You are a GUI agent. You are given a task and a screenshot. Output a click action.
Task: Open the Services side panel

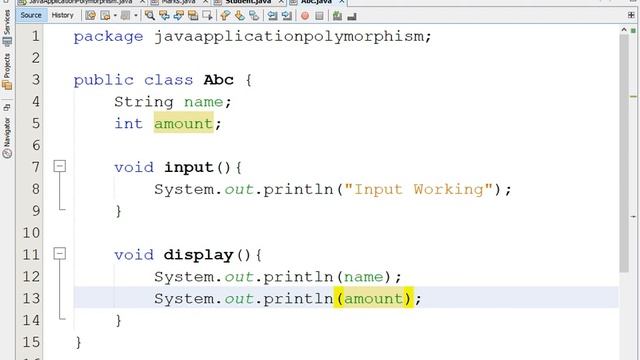pyautogui.click(x=7, y=28)
